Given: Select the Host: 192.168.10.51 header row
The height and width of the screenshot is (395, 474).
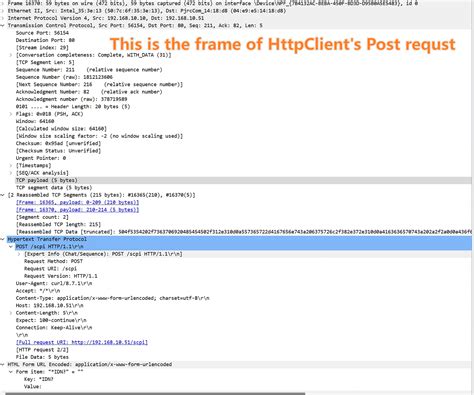Looking at the screenshot, I should 50,305.
